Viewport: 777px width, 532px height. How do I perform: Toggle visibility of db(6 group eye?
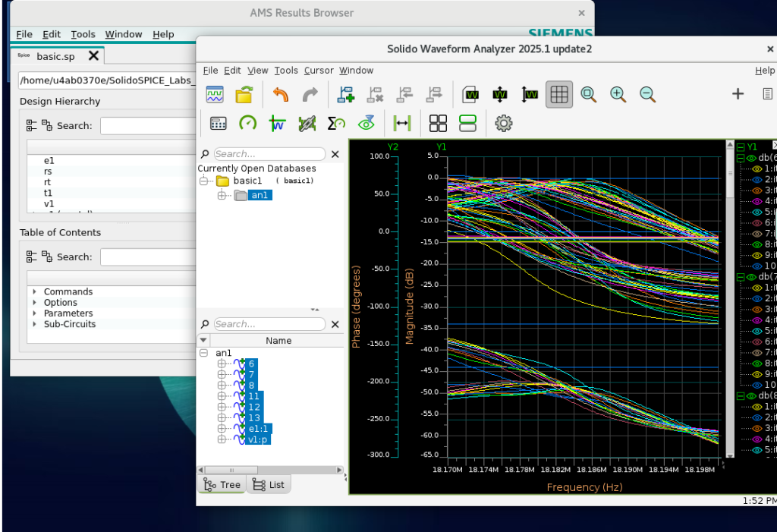[752, 158]
